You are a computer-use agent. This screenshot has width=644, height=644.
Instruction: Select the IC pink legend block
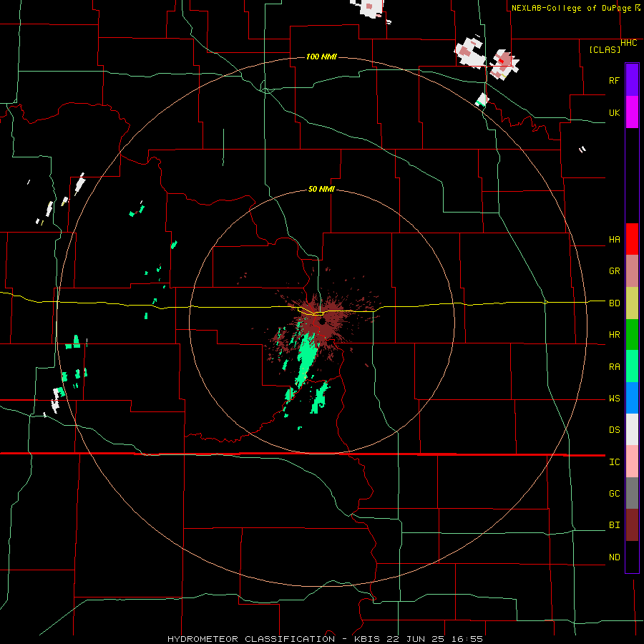(x=632, y=462)
